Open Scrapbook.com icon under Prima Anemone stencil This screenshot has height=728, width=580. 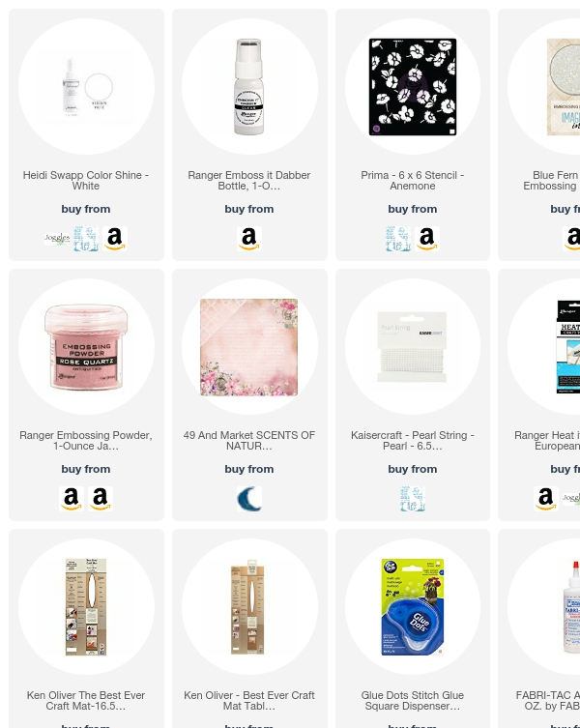point(398,239)
